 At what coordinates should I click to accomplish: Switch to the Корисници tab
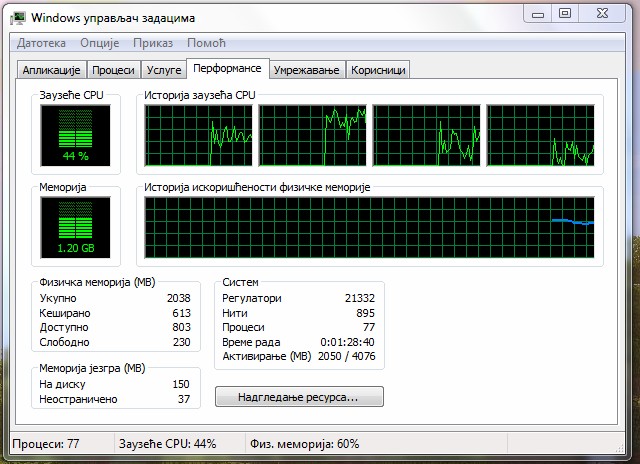coord(378,70)
